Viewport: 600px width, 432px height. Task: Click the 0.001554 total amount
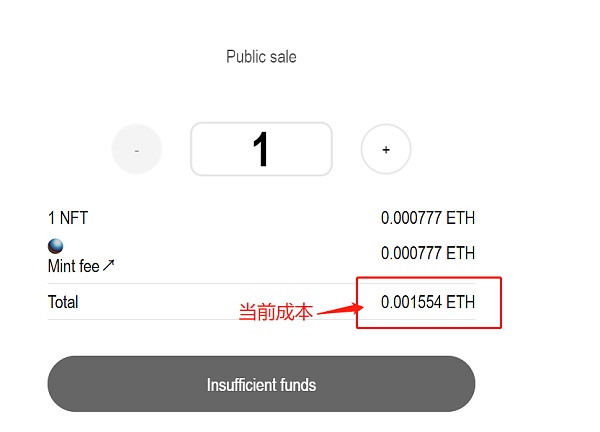click(x=411, y=301)
